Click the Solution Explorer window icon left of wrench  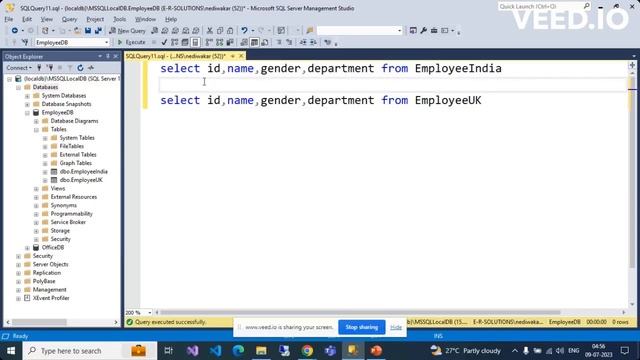[x=413, y=31]
